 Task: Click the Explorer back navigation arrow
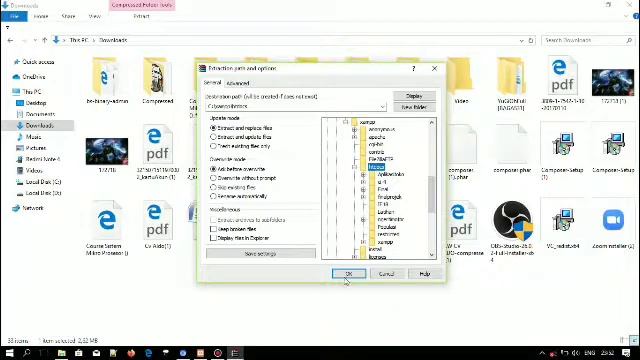(x=10, y=40)
